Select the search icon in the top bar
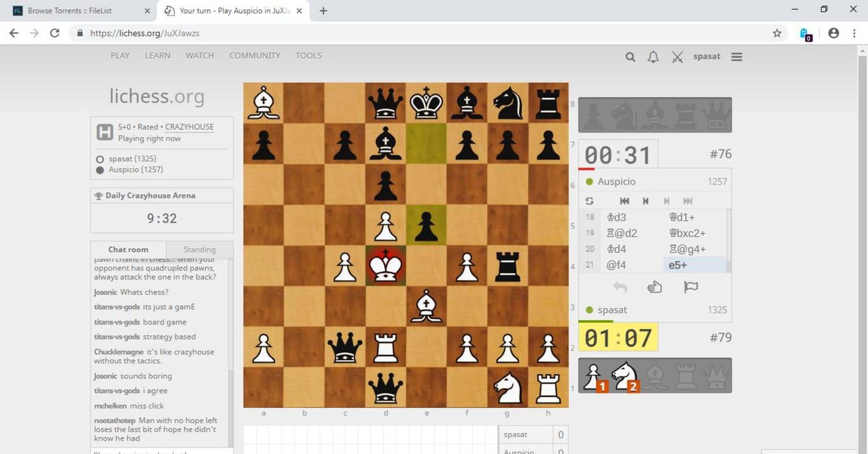This screenshot has height=454, width=868. 630,56
